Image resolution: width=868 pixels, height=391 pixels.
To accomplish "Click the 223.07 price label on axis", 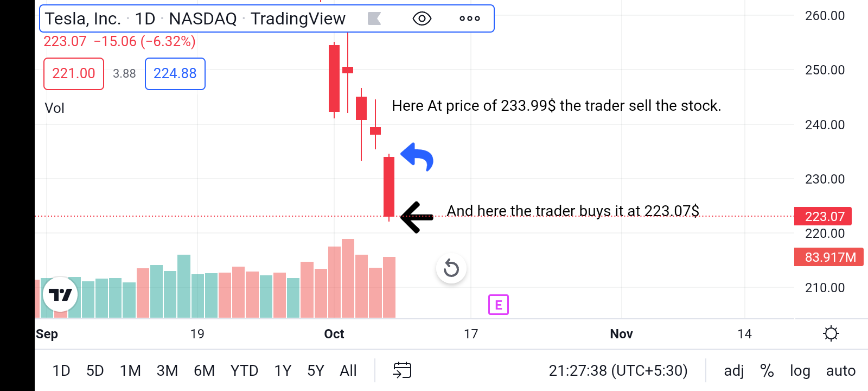I will [x=823, y=216].
